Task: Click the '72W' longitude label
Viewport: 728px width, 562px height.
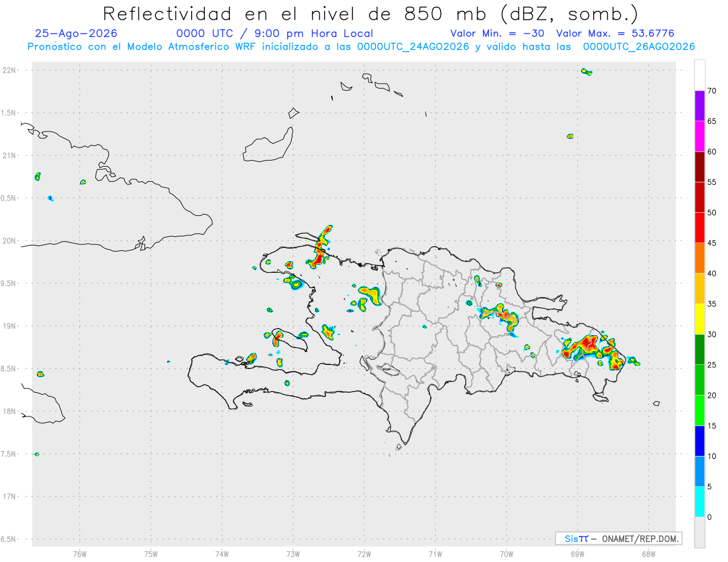Action: tap(364, 553)
